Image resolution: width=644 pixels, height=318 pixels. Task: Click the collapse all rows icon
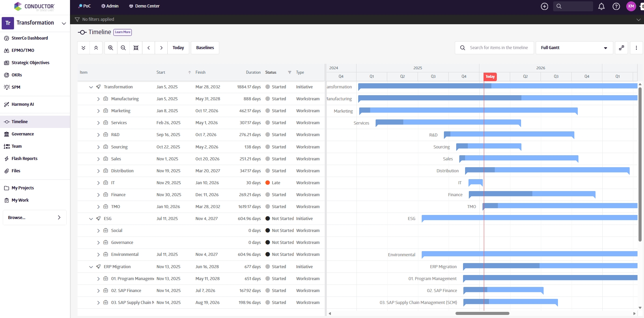(x=96, y=48)
